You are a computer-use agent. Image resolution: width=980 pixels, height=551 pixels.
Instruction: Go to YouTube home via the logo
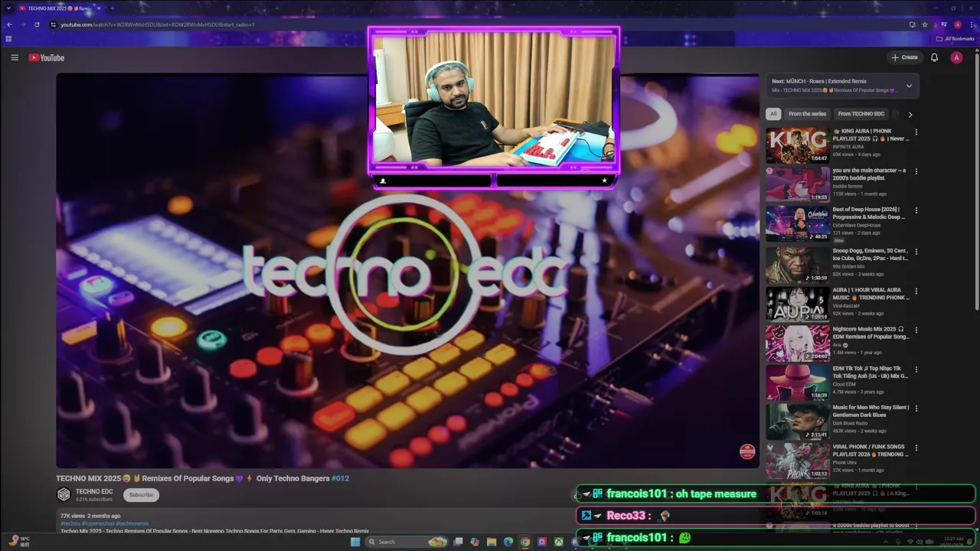(x=47, y=57)
